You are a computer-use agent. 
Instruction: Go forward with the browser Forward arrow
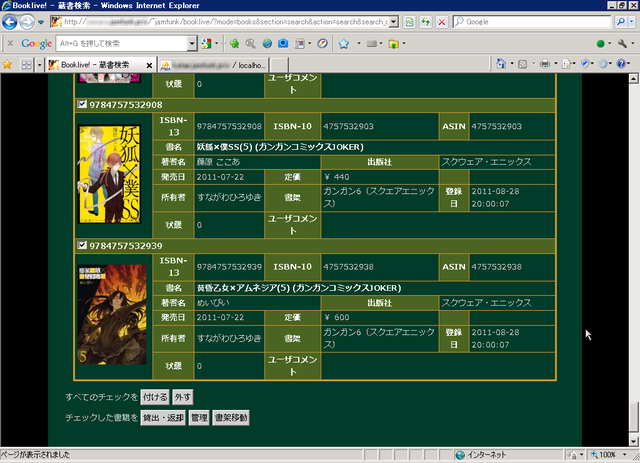pos(27,22)
